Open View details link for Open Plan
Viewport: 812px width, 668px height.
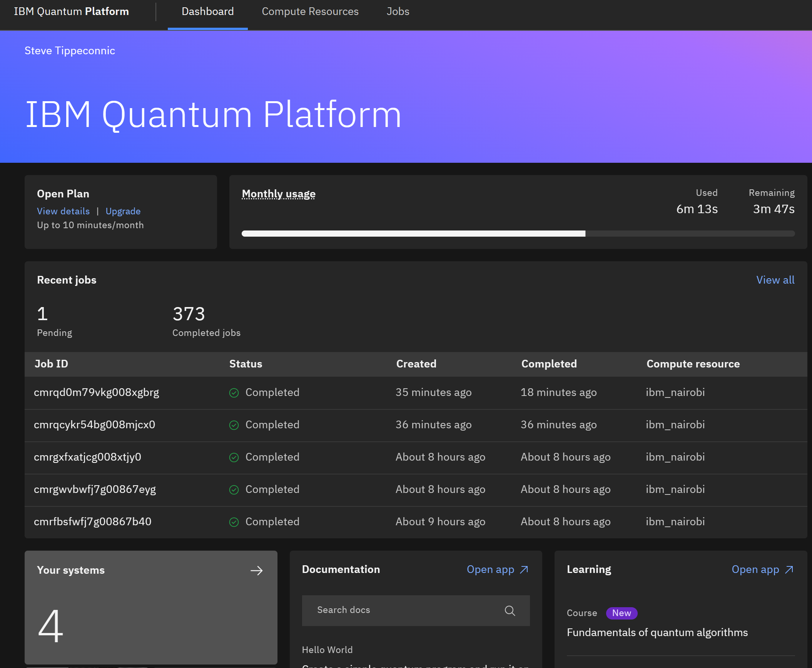click(x=63, y=211)
